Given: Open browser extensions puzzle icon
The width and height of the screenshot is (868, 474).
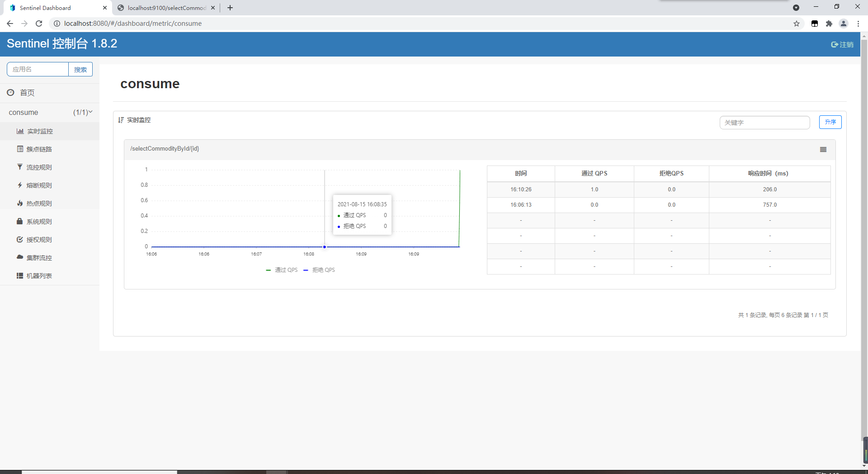Looking at the screenshot, I should pyautogui.click(x=829, y=24).
